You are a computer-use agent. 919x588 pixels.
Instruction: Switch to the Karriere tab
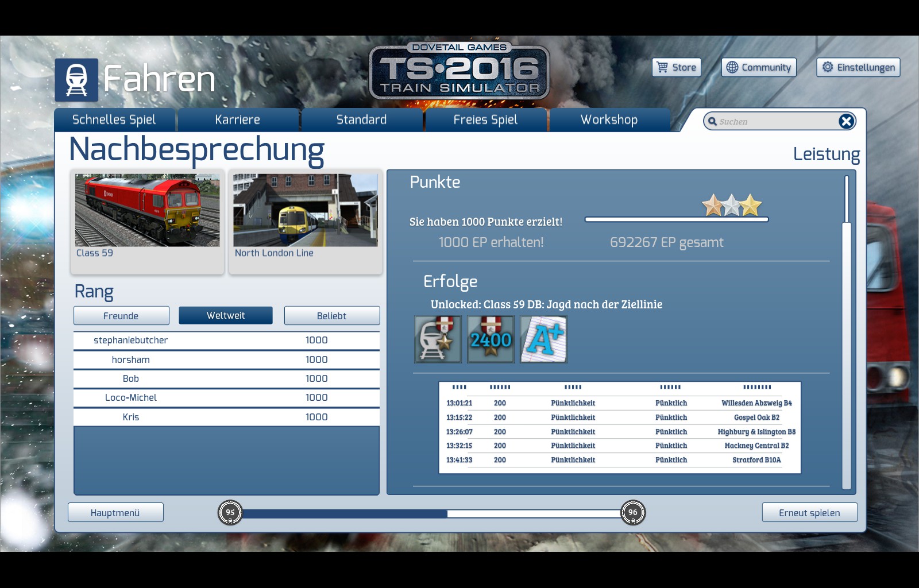point(238,120)
